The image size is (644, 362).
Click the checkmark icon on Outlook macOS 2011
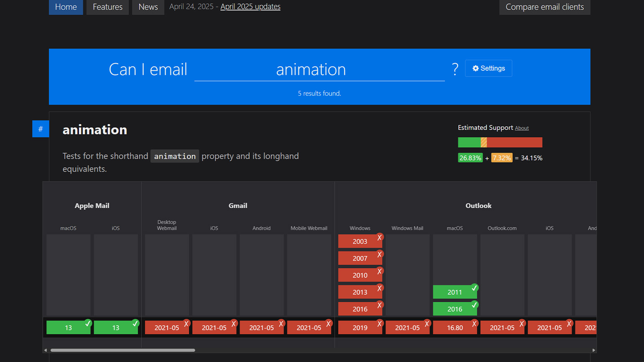point(474,288)
